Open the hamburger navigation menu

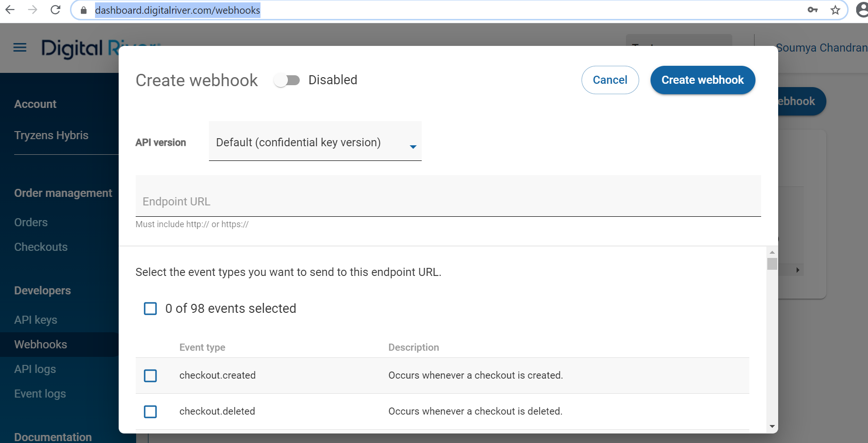click(x=20, y=47)
